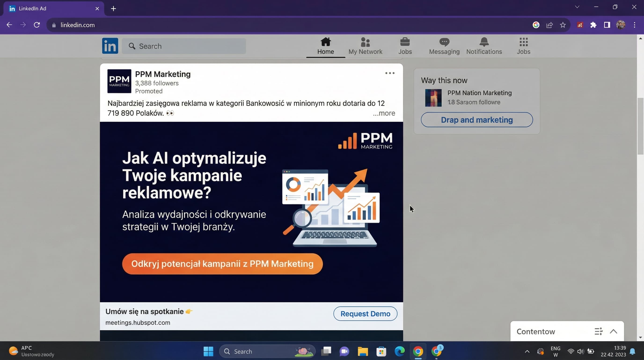This screenshot has width=644, height=360.
Task: Click the LinkedIn search field
Action: [x=184, y=46]
